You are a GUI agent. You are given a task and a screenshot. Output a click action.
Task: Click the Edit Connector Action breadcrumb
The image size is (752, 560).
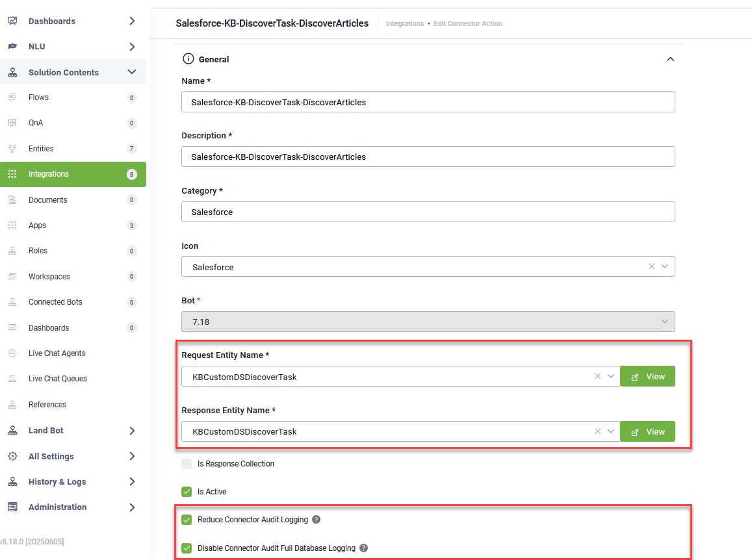(x=468, y=23)
